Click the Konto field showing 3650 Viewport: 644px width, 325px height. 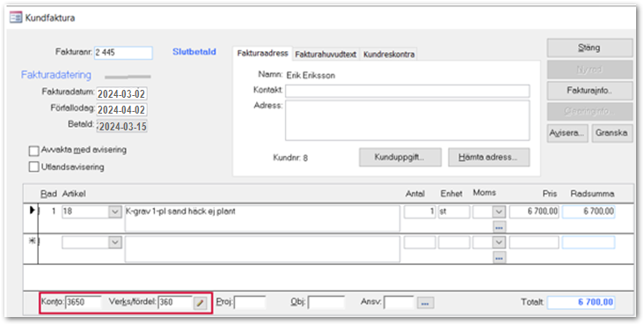pyautogui.click(x=84, y=303)
